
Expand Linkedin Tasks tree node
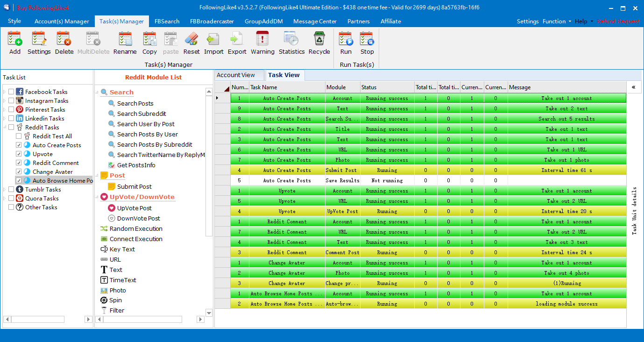click(5, 118)
